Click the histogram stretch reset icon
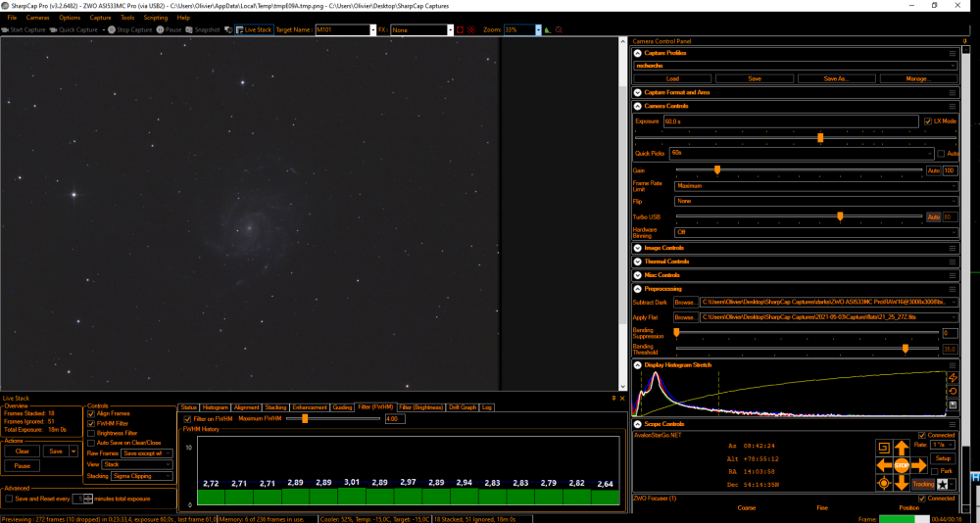This screenshot has height=523, width=980. click(953, 391)
